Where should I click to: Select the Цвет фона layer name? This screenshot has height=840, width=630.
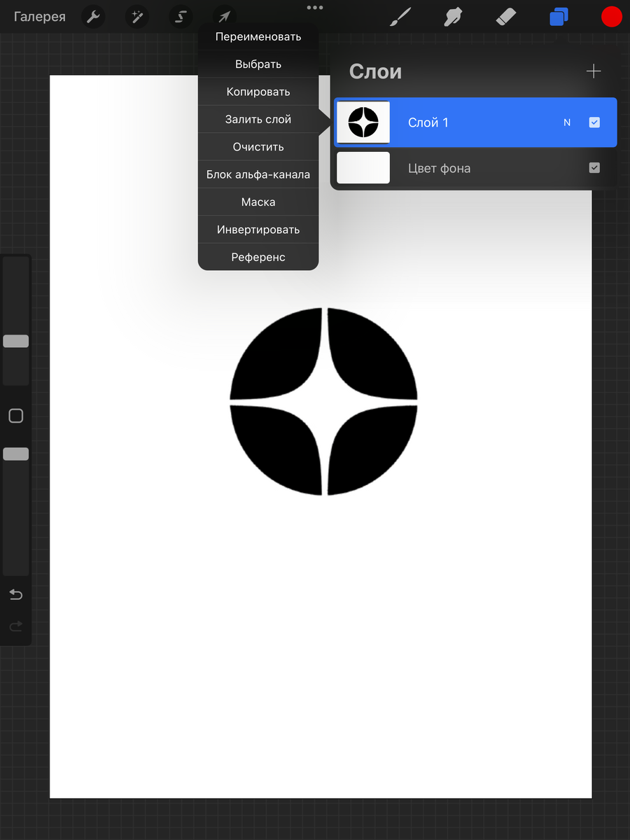click(x=439, y=168)
